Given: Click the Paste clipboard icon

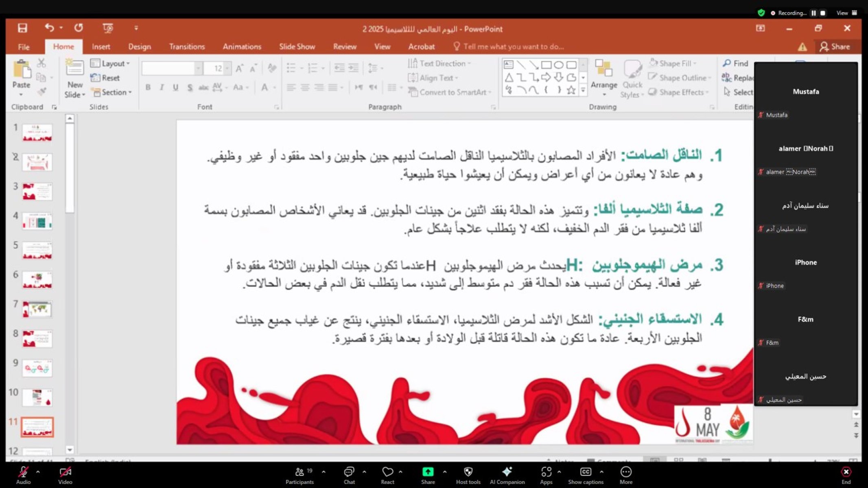Looking at the screenshot, I should 22,69.
